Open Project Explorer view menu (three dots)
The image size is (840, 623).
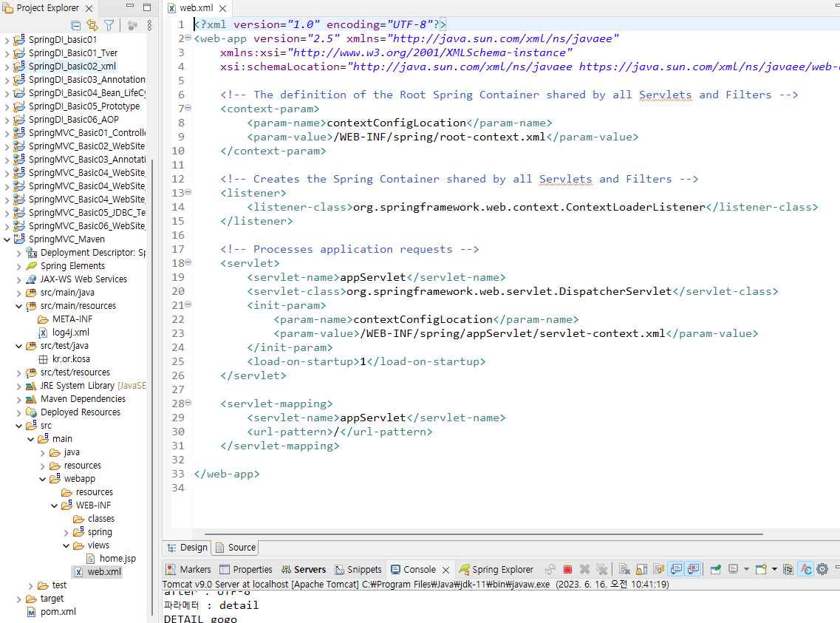(149, 25)
